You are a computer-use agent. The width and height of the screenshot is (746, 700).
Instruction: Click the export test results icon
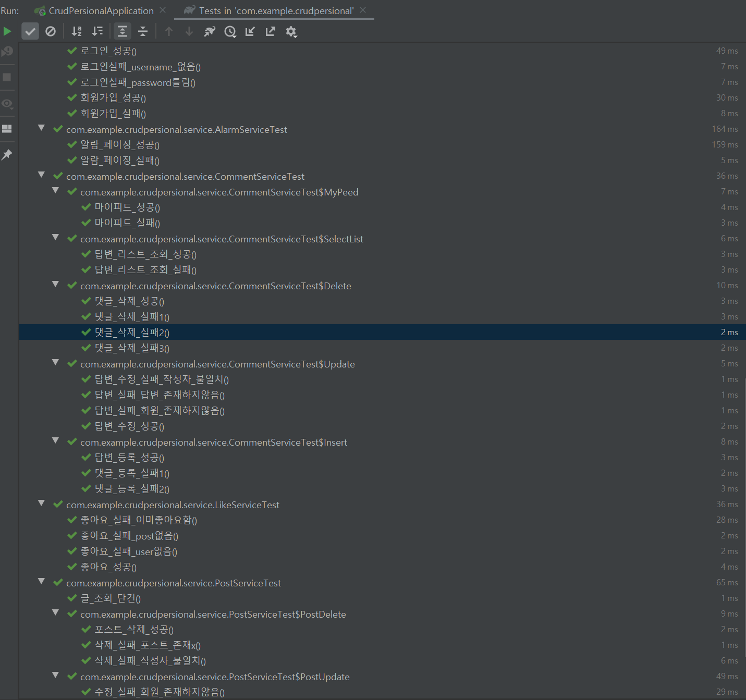click(270, 31)
